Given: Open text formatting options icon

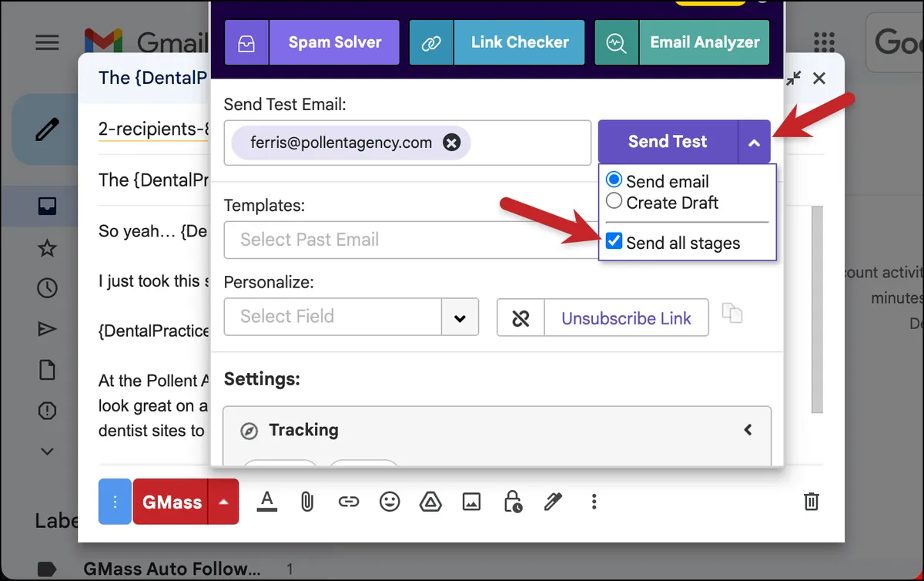Looking at the screenshot, I should tap(267, 502).
